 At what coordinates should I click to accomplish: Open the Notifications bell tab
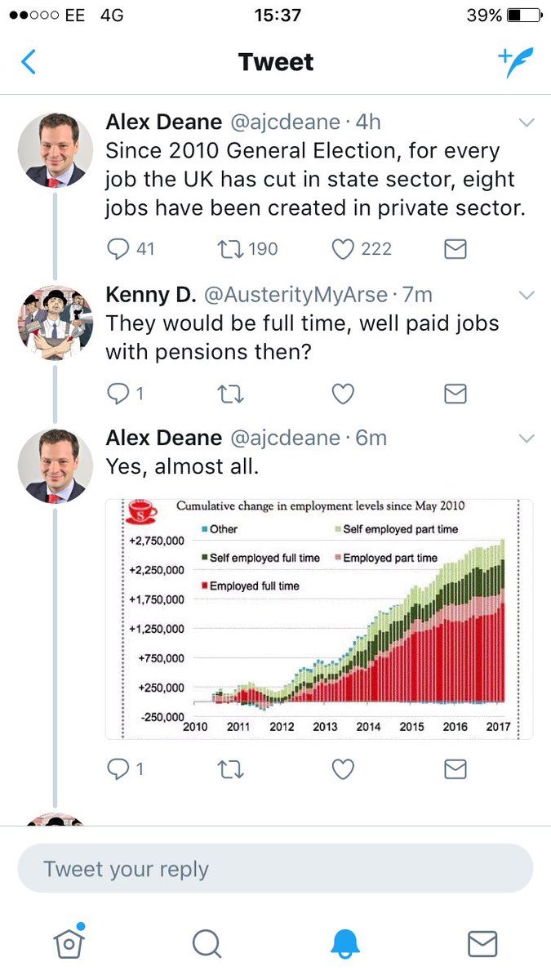coord(344,944)
